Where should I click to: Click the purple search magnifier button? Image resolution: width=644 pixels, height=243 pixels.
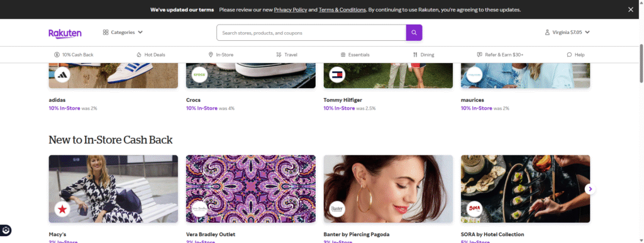tap(414, 33)
